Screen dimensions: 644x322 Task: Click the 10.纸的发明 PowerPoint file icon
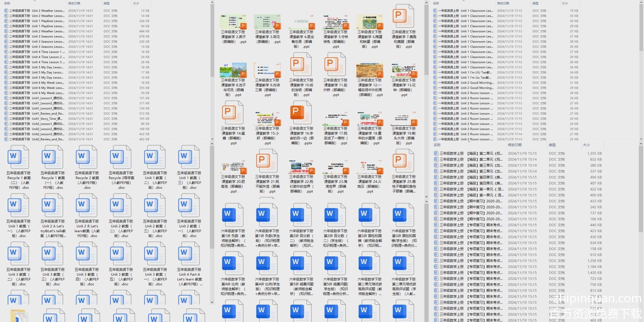301,65
